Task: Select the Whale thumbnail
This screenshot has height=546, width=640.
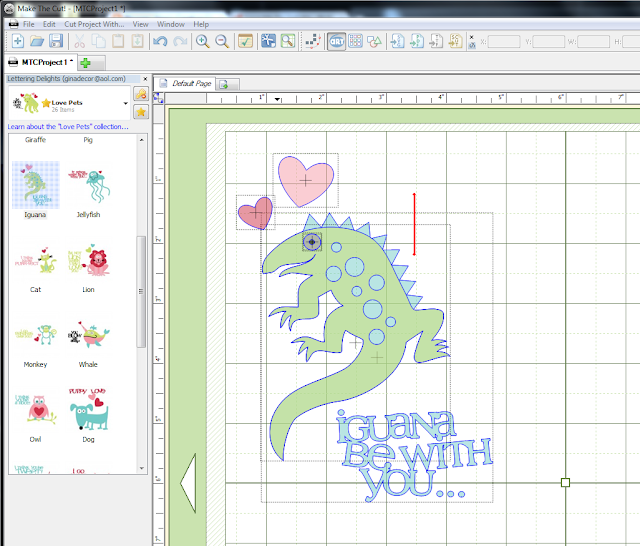Action: [x=89, y=335]
